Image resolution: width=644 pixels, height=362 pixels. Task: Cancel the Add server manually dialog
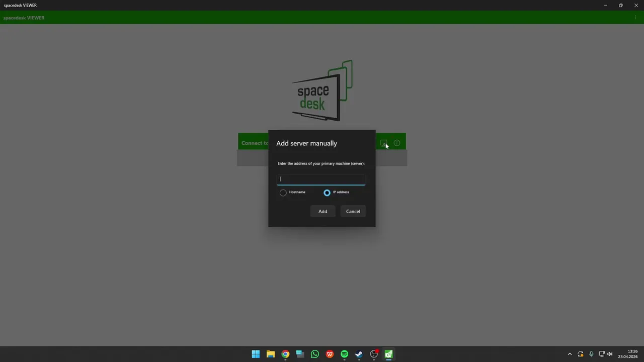[x=353, y=211]
